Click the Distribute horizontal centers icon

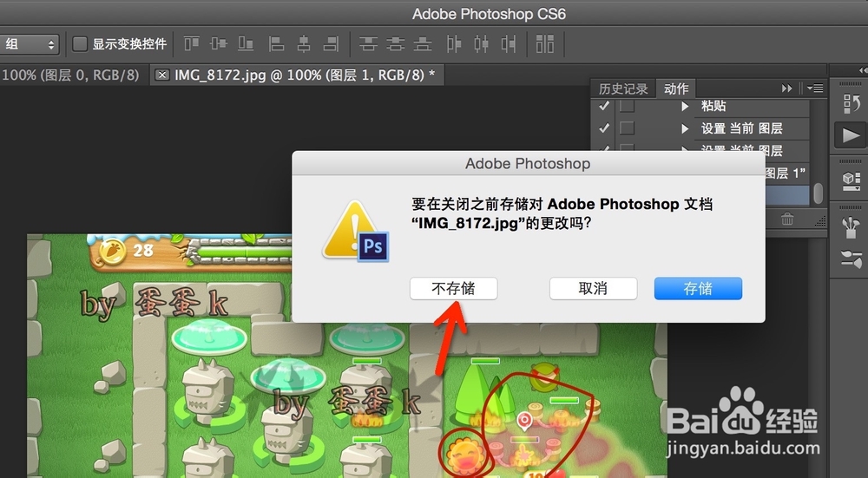[x=481, y=43]
